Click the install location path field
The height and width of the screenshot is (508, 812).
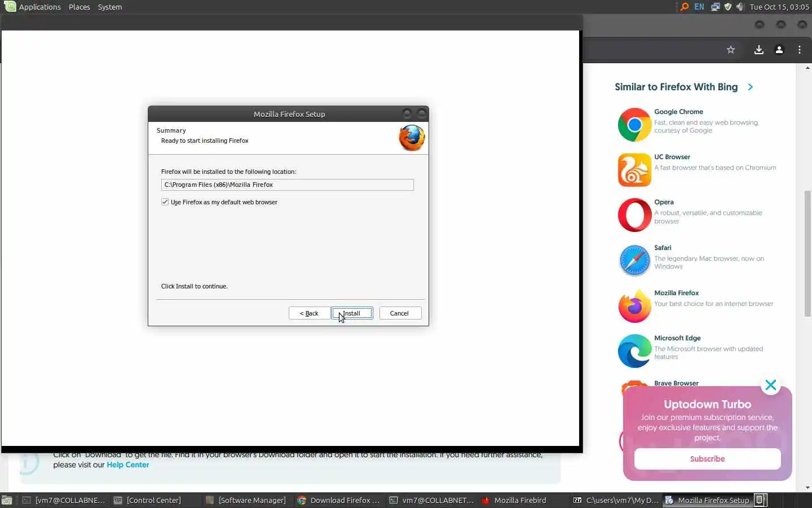point(287,185)
